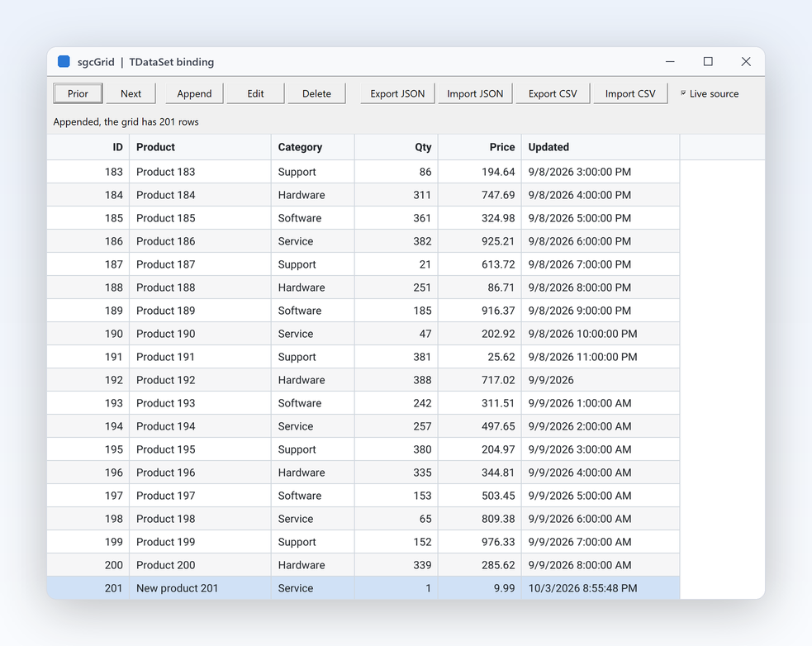Click the '9/9/2026' date-only cell
The width and height of the screenshot is (812, 646).
coord(601,380)
